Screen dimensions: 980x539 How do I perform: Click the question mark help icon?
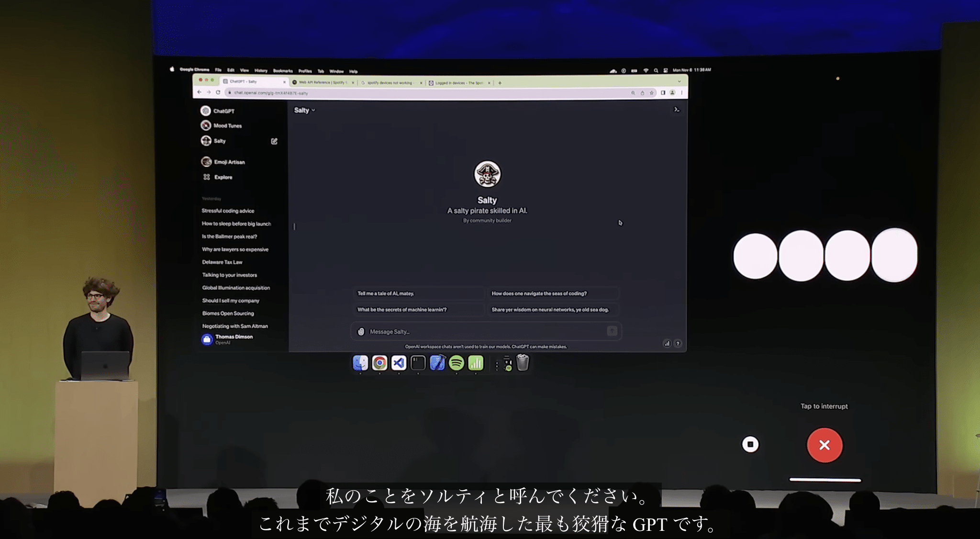click(x=678, y=343)
